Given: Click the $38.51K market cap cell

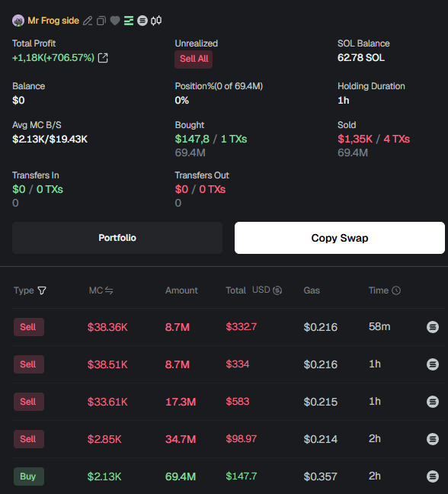Looking at the screenshot, I should pos(107,364).
